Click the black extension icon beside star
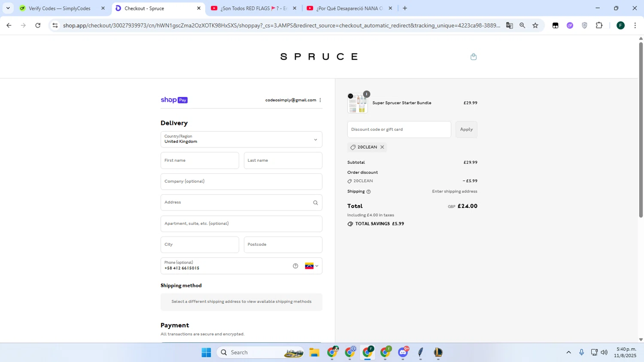The width and height of the screenshot is (644, 362). 555,25
